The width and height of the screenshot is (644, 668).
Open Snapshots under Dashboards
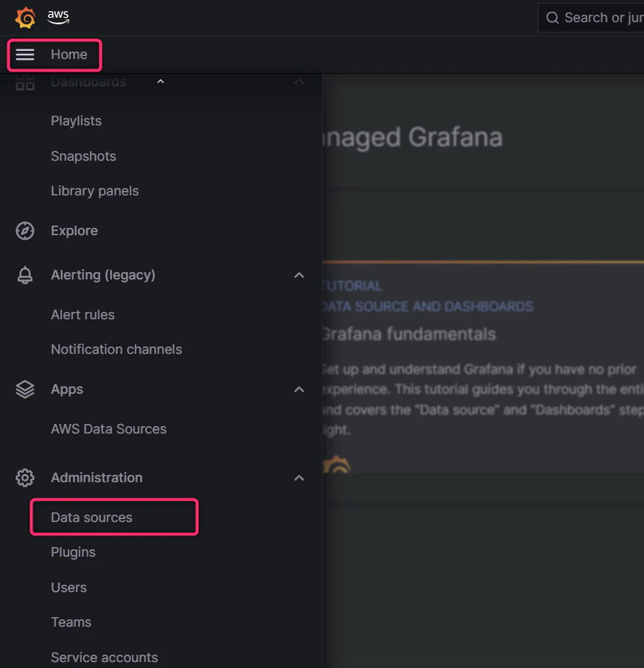pos(83,156)
